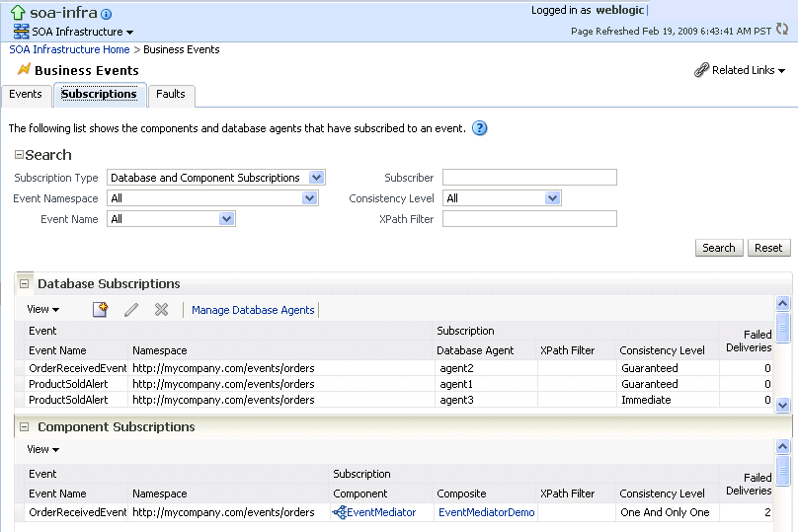Open the SOA Infrastructure menu
798x532 pixels.
pyautogui.click(x=81, y=32)
